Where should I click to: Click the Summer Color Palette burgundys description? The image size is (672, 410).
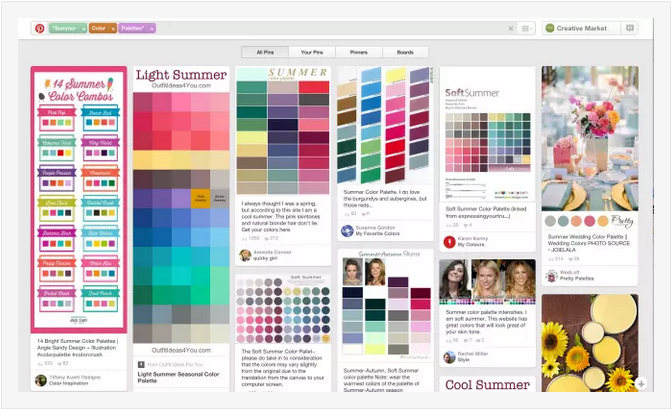385,198
